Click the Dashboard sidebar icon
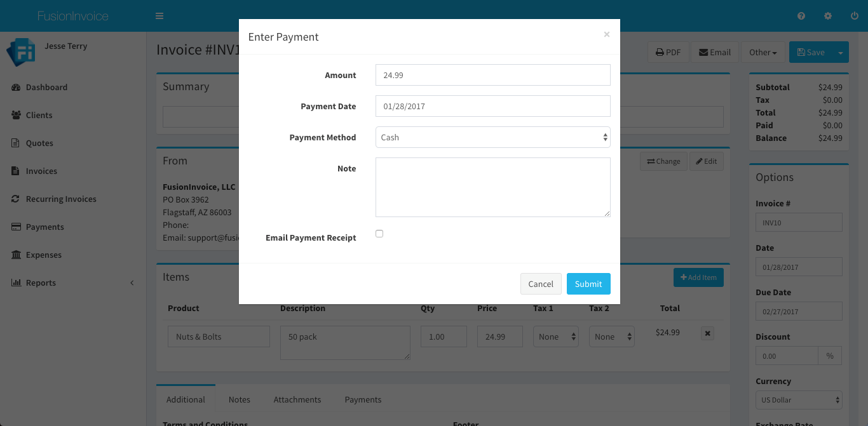Screen dimensions: 868x426 pyautogui.click(x=16, y=88)
